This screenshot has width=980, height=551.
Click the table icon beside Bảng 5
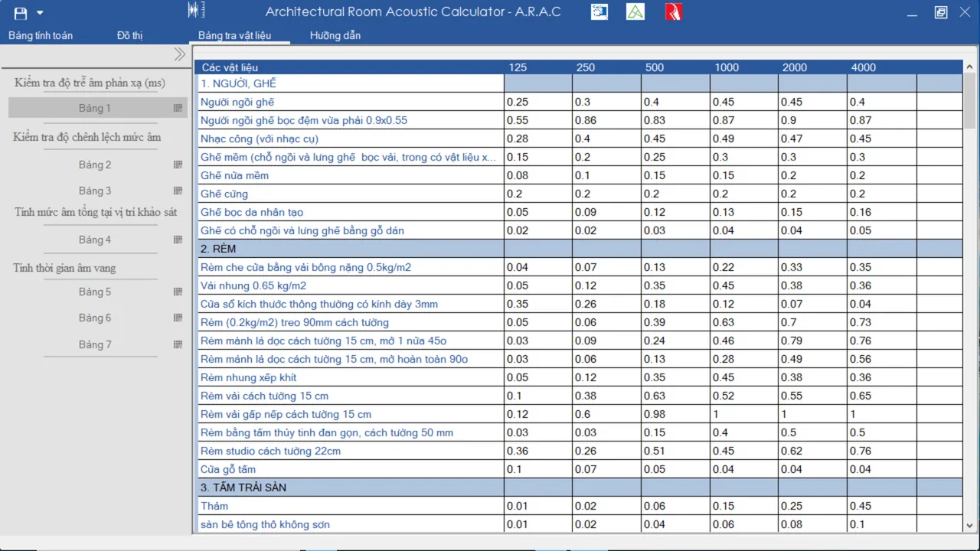pos(178,292)
